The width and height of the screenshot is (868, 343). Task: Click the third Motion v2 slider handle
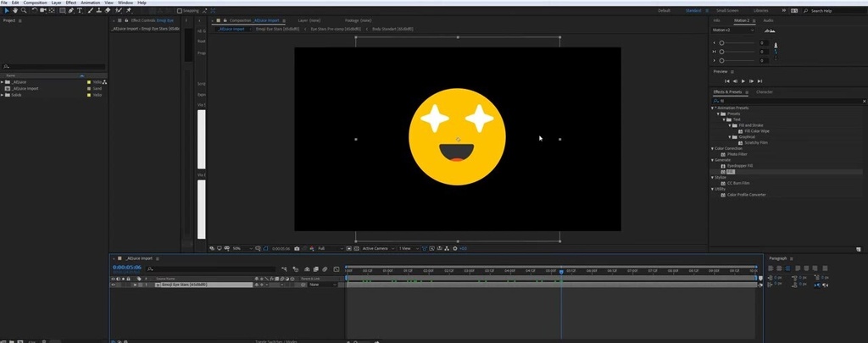[721, 60]
